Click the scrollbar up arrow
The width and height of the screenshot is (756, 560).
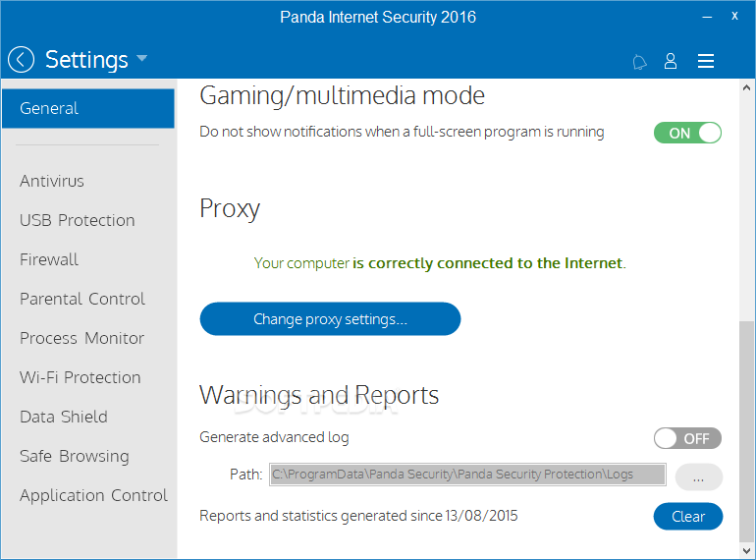click(x=746, y=87)
